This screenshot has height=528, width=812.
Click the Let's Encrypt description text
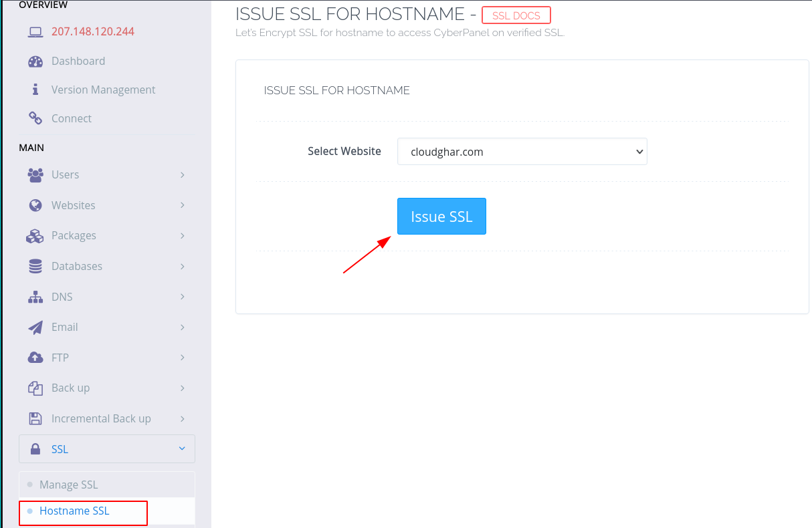(400, 32)
